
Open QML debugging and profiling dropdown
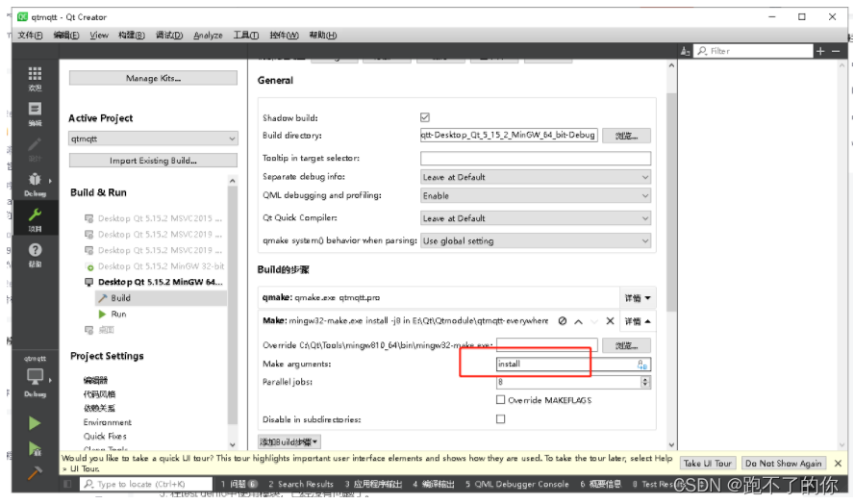[x=536, y=195]
